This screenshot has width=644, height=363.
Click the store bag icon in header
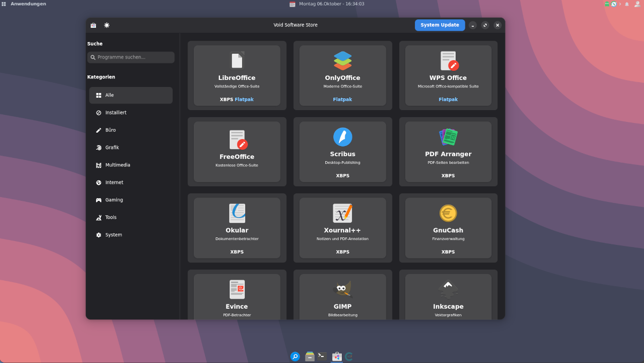click(x=93, y=25)
